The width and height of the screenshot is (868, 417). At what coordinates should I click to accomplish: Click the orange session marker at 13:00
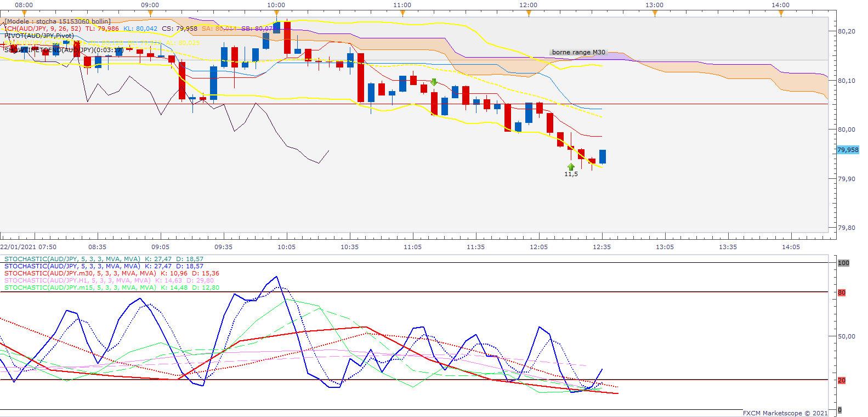(x=655, y=13)
